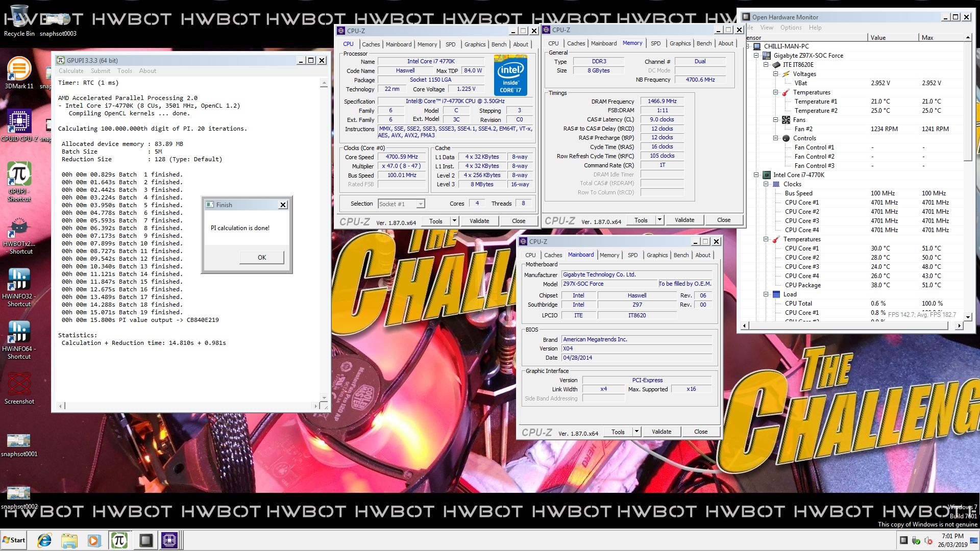Collapse the Fans group
Viewport: 980px width, 551px height.
[776, 120]
